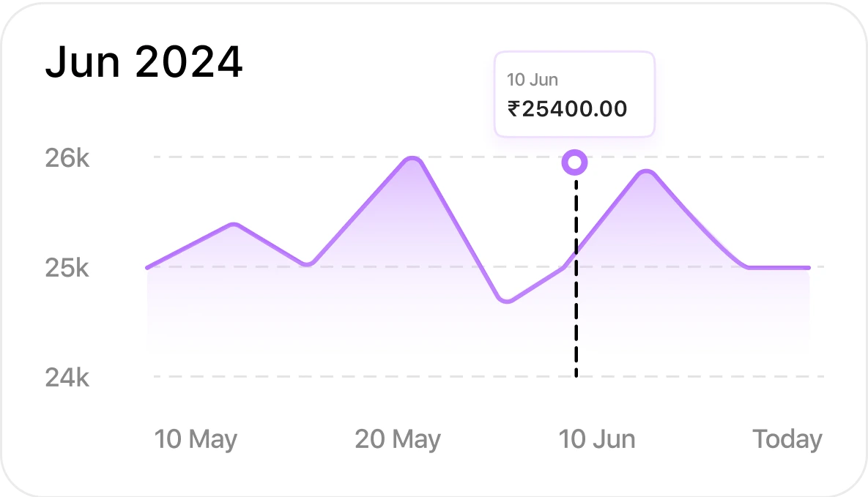Select the 20 May axis label
The width and height of the screenshot is (868, 497).
tap(398, 439)
